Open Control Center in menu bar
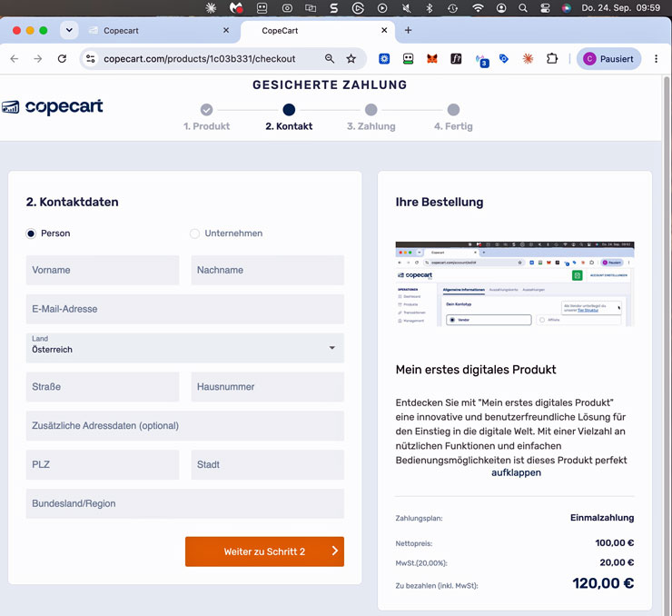This screenshot has height=616, width=672. tap(545, 7)
